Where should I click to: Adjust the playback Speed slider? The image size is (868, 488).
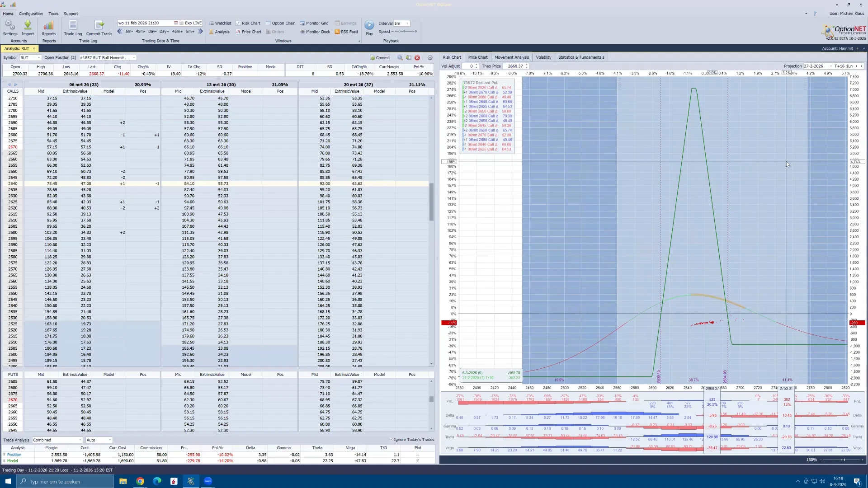[x=404, y=32]
